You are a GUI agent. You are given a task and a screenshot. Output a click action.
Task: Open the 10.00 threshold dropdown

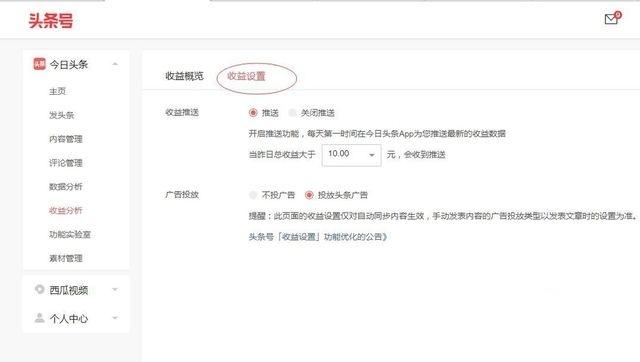pos(351,155)
